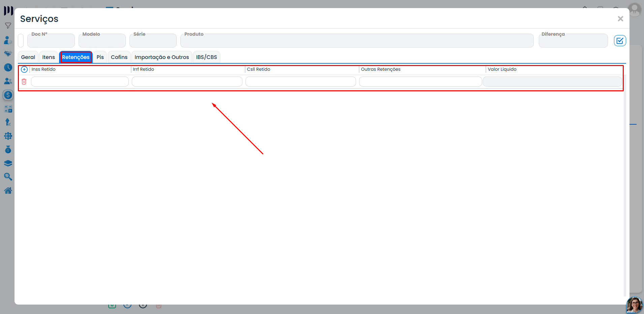Open the Cofins tab
Screen dimensions: 644x314
pyautogui.click(x=119, y=57)
